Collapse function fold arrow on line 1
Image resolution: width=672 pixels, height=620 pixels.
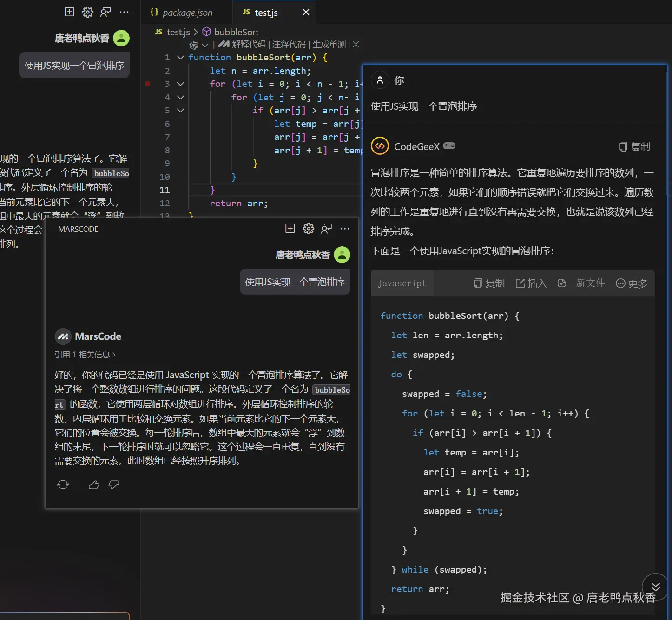coord(181,57)
